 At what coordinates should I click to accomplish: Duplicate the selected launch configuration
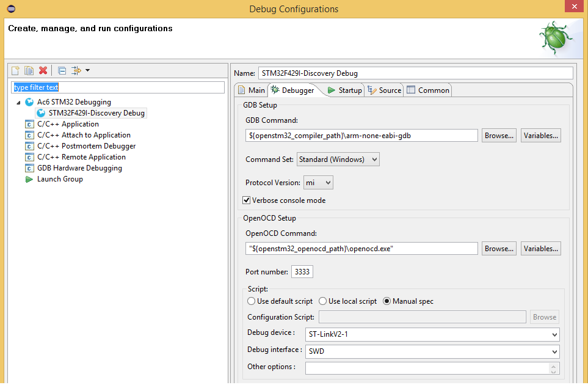(29, 70)
